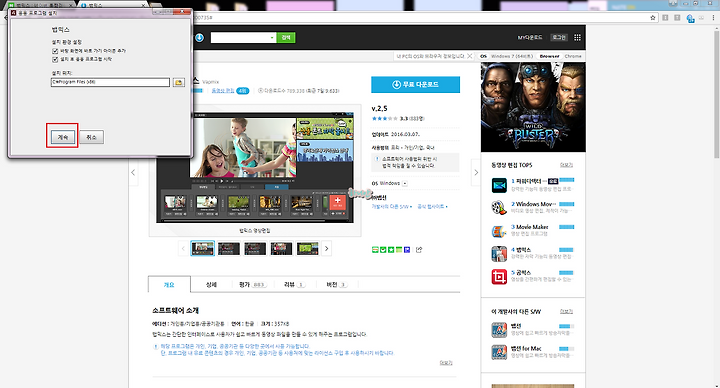Uncheck the start app after install checkbox
This screenshot has height=388, width=720.
tap(55, 59)
